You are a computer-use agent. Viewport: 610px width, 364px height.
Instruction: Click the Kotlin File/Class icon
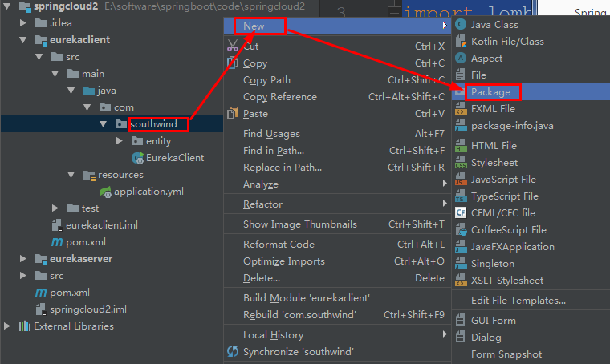point(461,41)
